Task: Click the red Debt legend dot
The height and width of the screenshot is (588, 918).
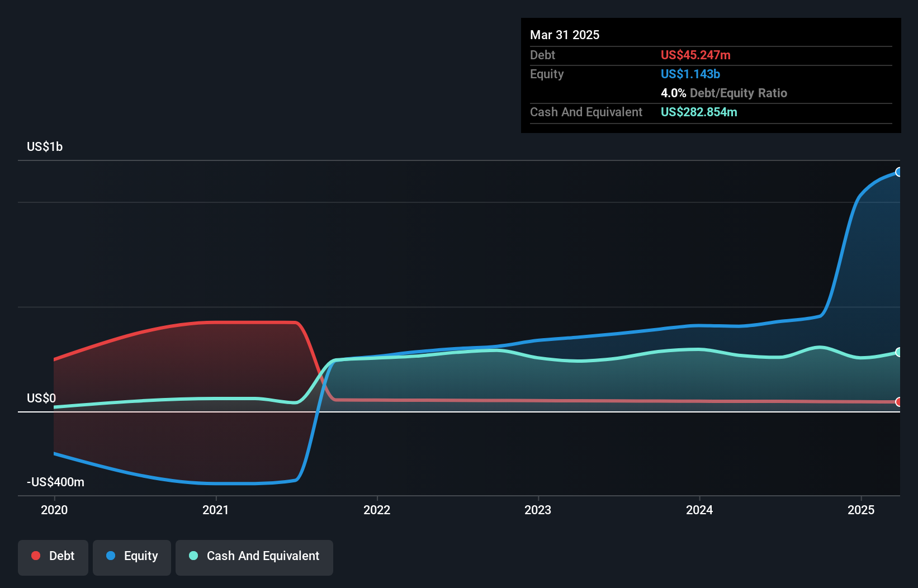Action: click(36, 556)
